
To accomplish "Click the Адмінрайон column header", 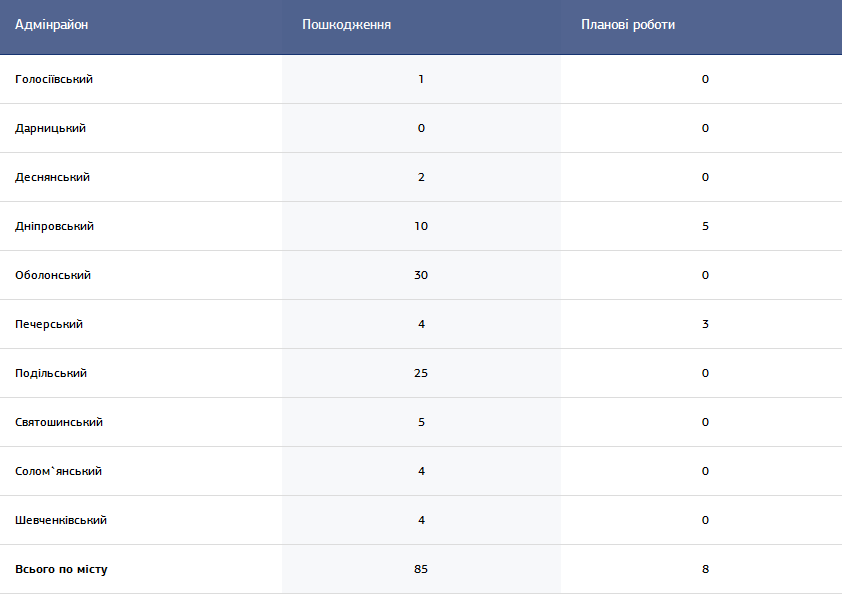I will (x=52, y=25).
